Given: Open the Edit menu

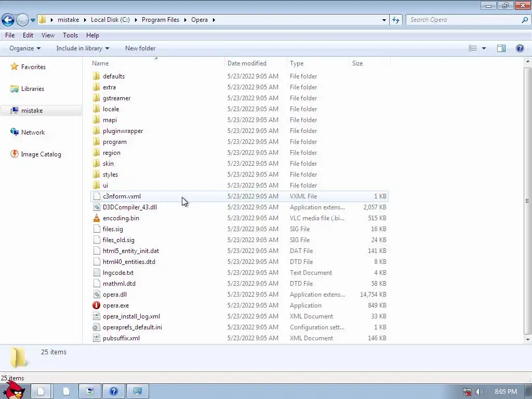Looking at the screenshot, I should (28, 35).
